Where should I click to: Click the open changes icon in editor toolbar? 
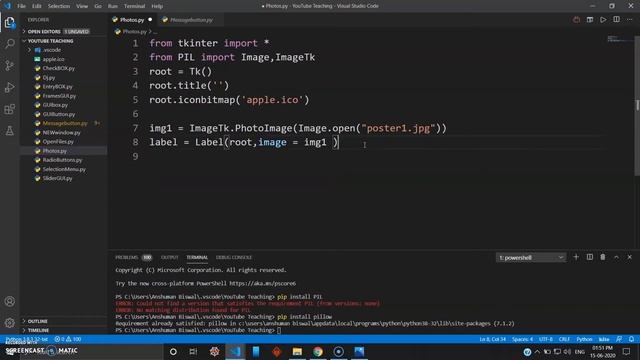590,20
